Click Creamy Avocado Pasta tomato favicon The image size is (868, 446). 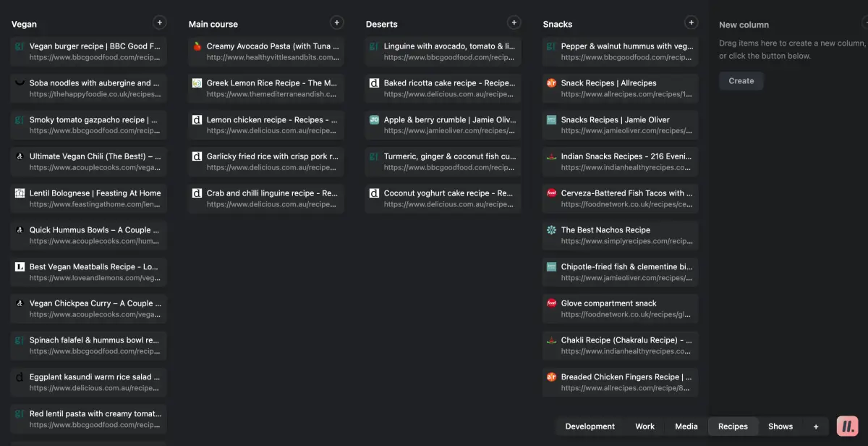197,46
